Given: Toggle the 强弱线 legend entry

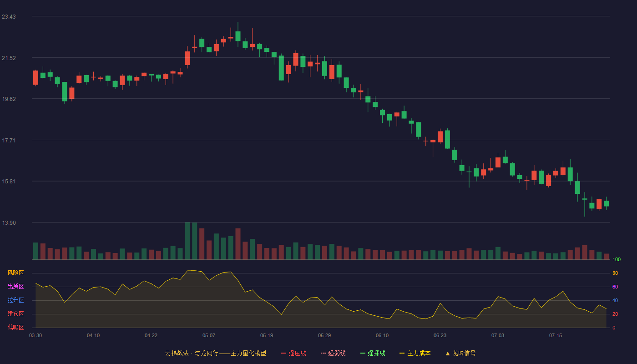Looking at the screenshot, I should pos(333,353).
